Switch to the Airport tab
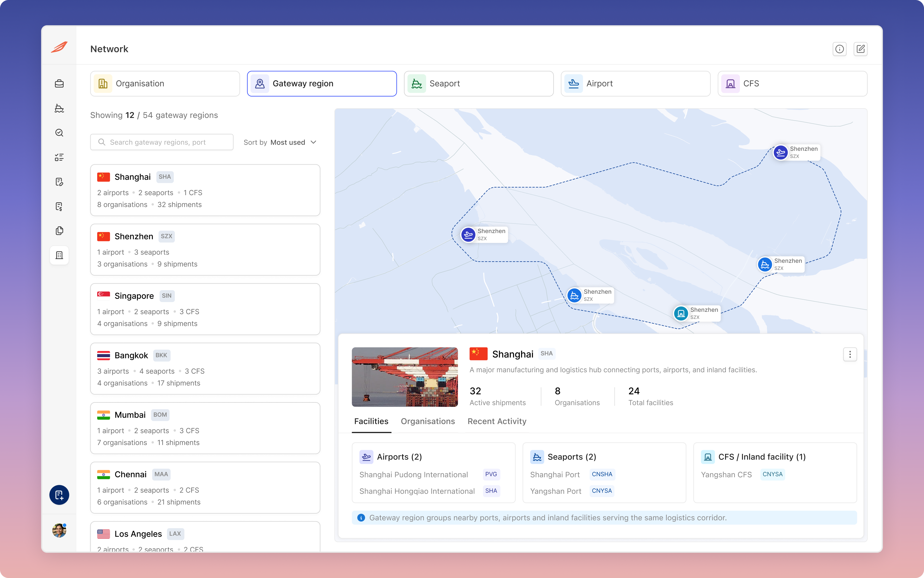 tap(636, 84)
